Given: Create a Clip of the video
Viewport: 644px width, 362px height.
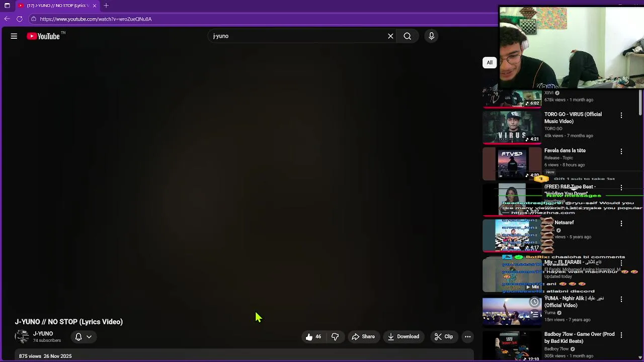Looking at the screenshot, I should (444, 337).
